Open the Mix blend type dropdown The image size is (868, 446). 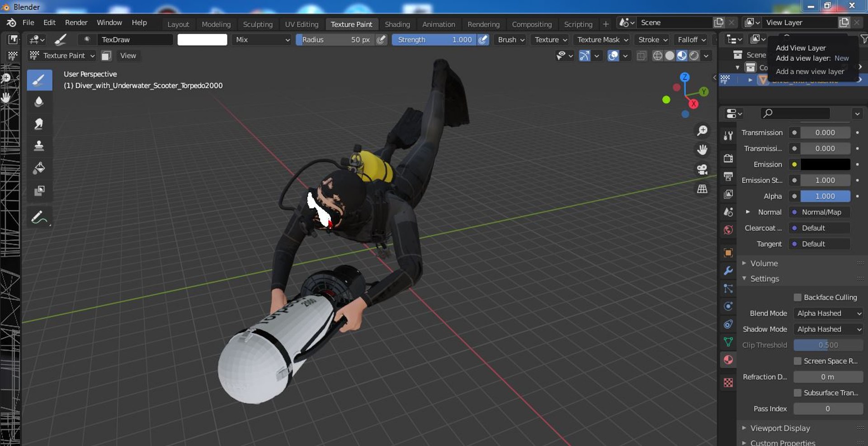coord(263,40)
